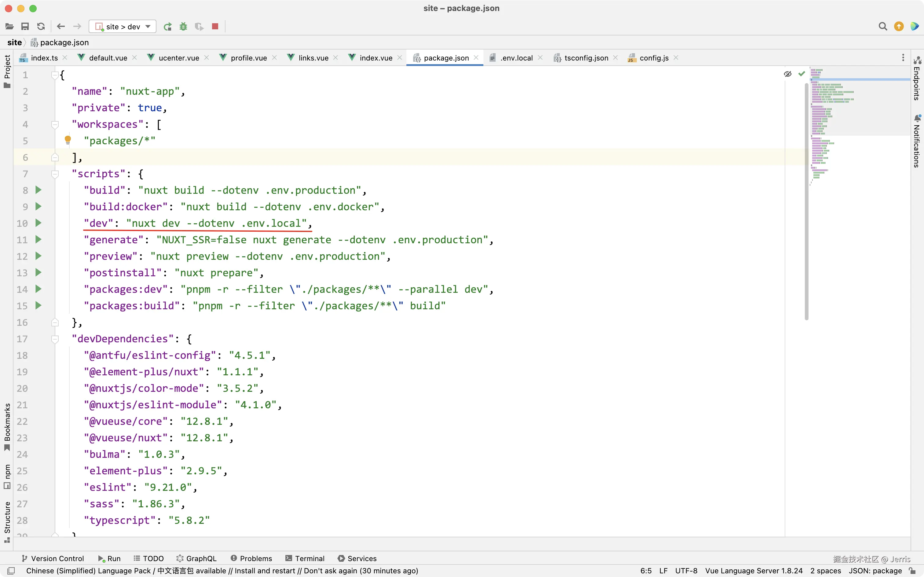Click the Open folder toolbar icon

(9, 26)
